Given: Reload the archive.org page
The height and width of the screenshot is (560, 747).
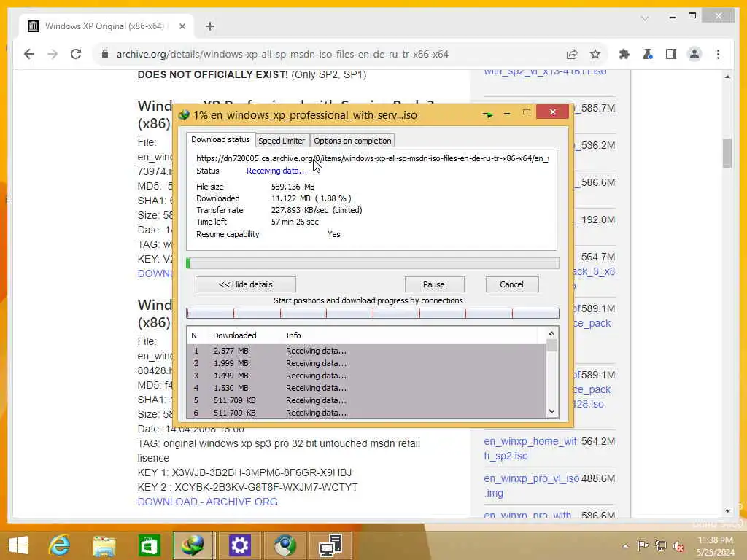Looking at the screenshot, I should 76,54.
